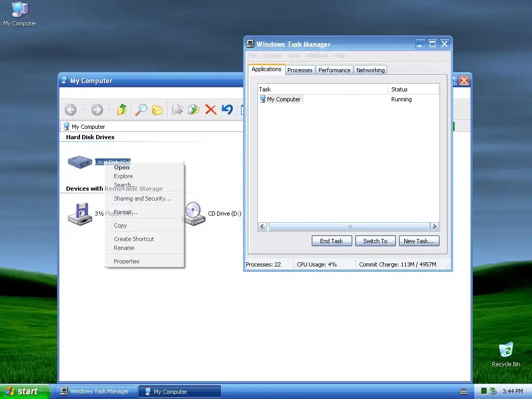Click the New Task... button

tap(419, 241)
